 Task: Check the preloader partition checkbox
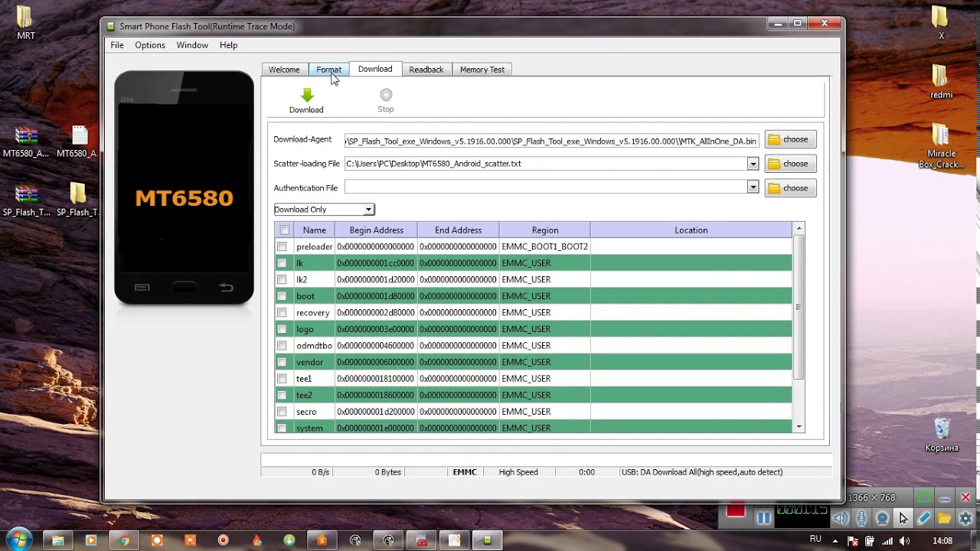[282, 246]
